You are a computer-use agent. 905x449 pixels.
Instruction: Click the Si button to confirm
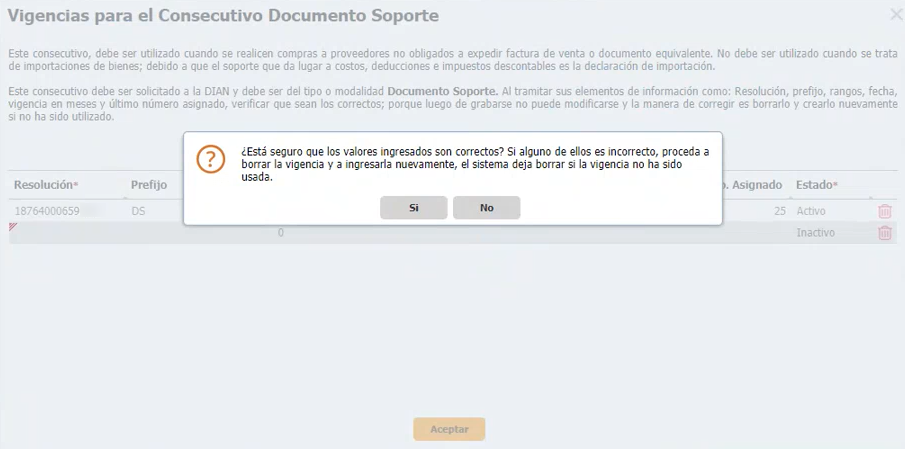413,208
